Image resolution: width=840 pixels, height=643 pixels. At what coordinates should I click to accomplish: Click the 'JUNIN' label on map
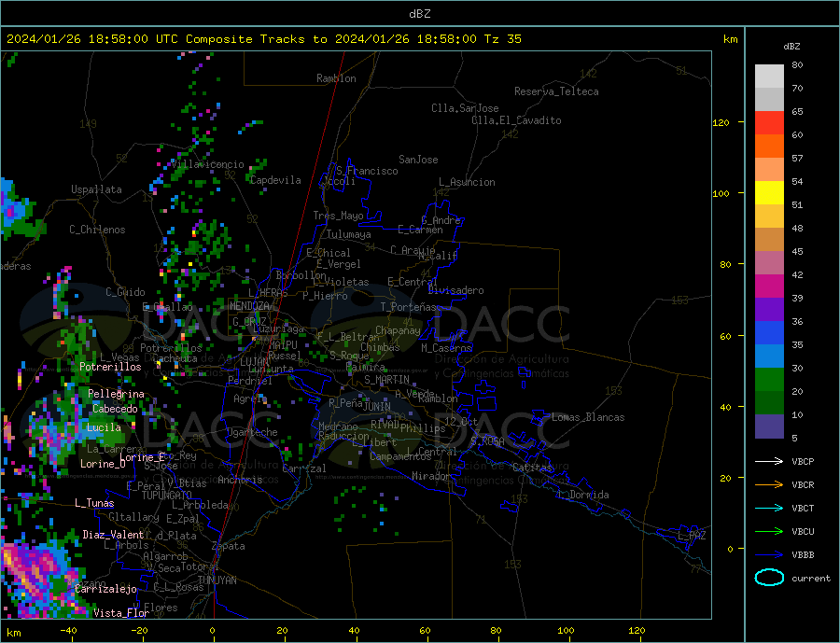pos(377,407)
